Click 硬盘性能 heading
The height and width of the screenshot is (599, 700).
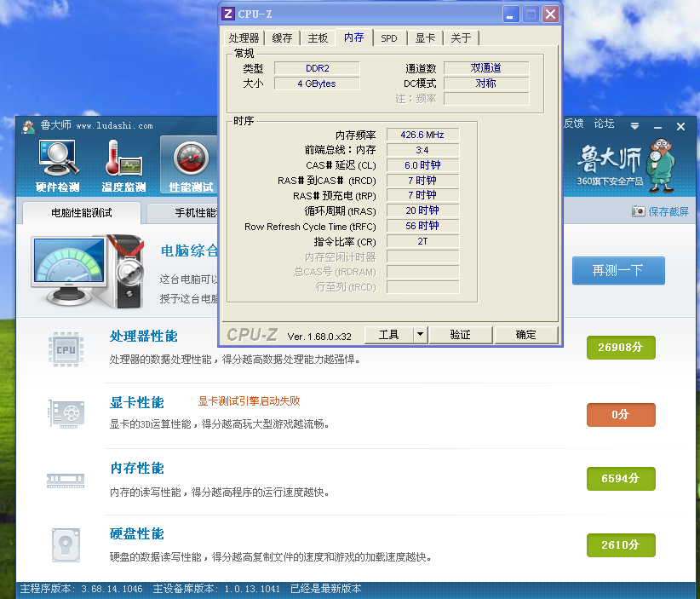click(x=136, y=533)
